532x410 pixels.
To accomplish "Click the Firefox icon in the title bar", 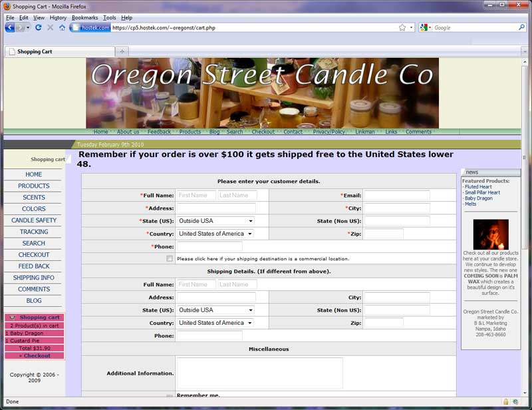I will tap(7, 6).
